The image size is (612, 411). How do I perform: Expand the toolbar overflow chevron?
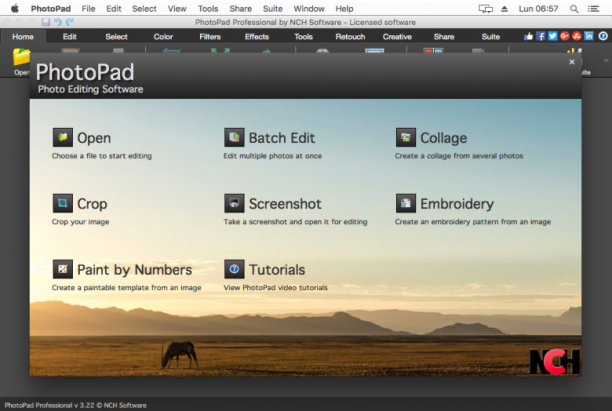pos(606,60)
